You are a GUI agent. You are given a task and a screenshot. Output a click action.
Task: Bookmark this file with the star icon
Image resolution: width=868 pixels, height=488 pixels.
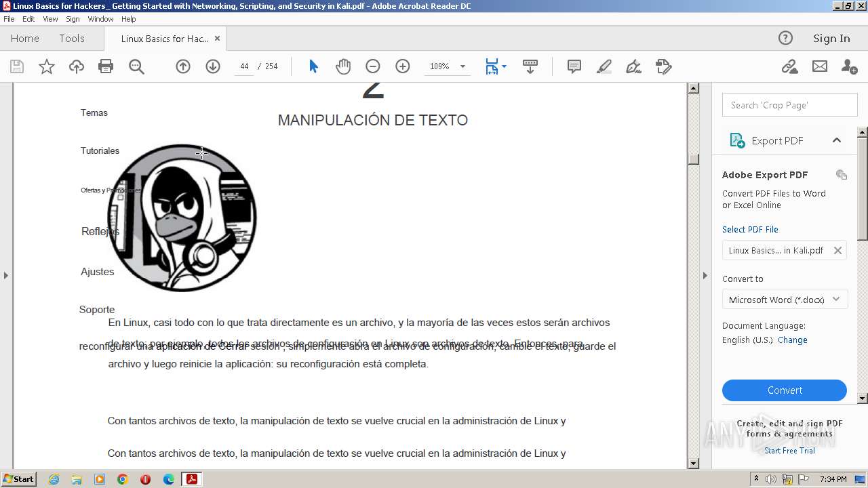click(x=47, y=66)
